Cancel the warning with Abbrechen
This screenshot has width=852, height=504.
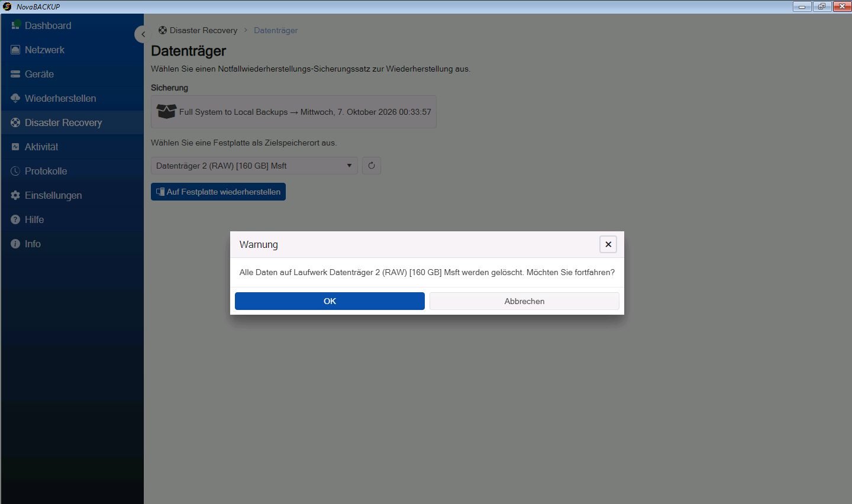(524, 301)
